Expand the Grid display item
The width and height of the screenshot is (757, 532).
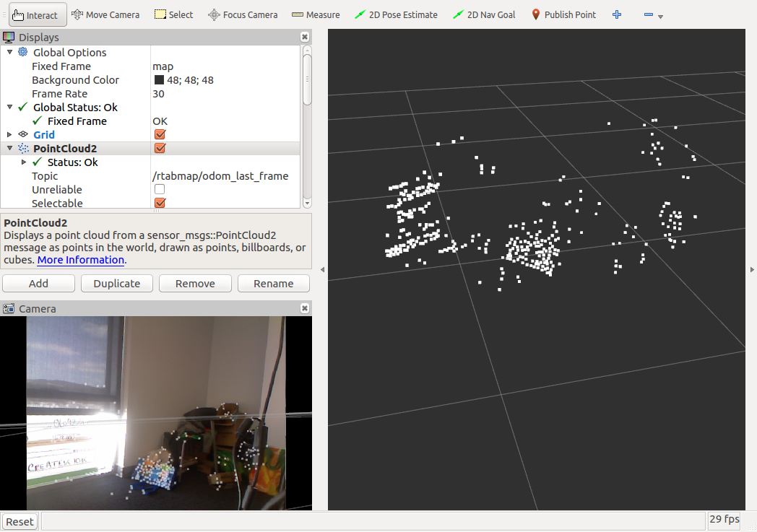[9, 135]
